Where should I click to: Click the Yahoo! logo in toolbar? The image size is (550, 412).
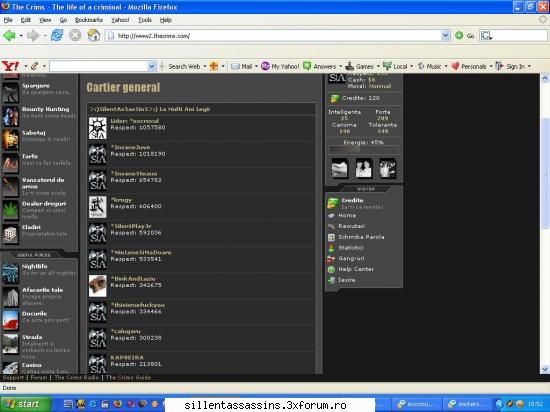click(x=11, y=66)
